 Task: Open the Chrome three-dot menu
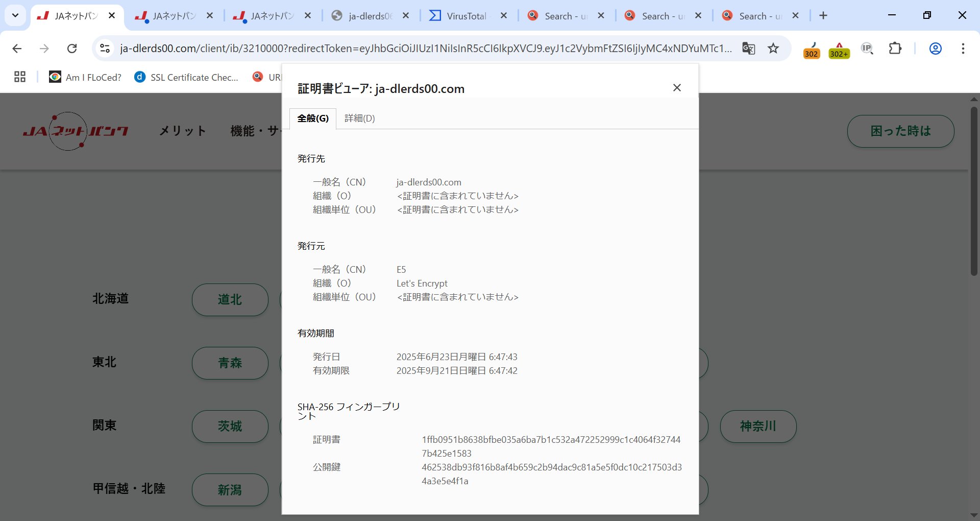tap(963, 49)
